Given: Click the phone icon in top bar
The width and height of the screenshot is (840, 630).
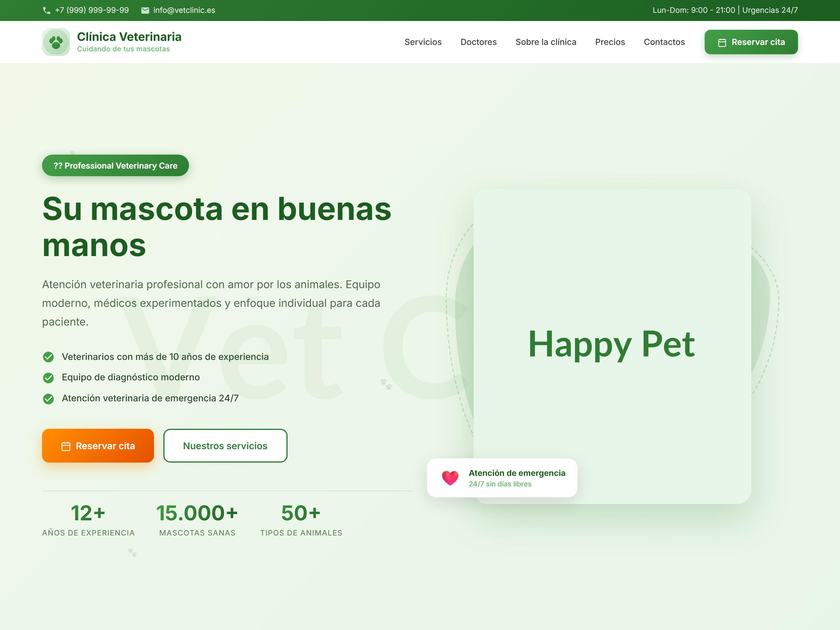Looking at the screenshot, I should tap(47, 10).
